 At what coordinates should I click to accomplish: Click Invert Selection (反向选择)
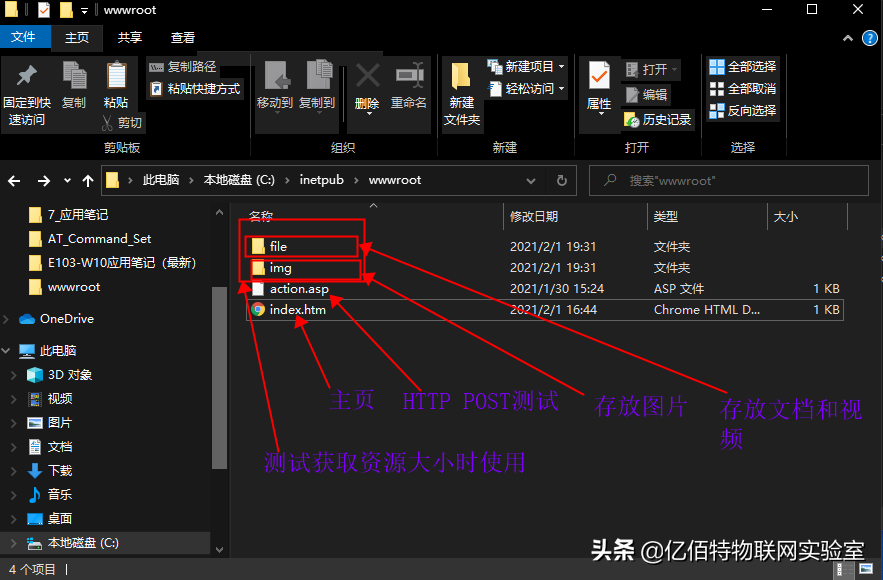(742, 110)
